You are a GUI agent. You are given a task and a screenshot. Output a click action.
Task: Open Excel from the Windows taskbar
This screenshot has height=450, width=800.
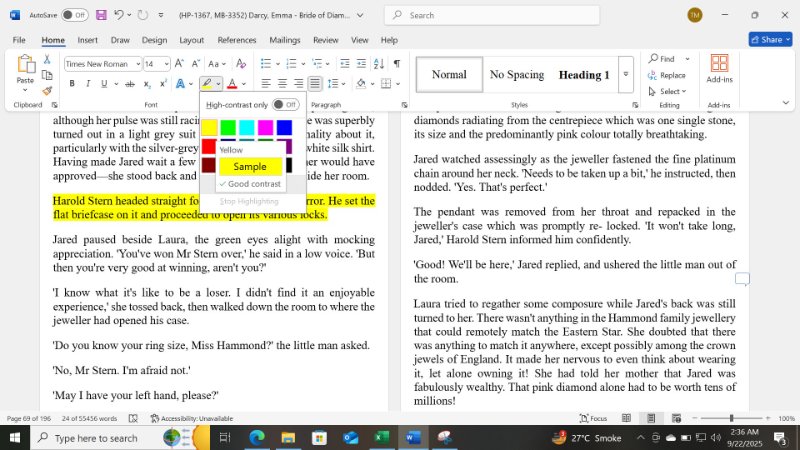381,438
